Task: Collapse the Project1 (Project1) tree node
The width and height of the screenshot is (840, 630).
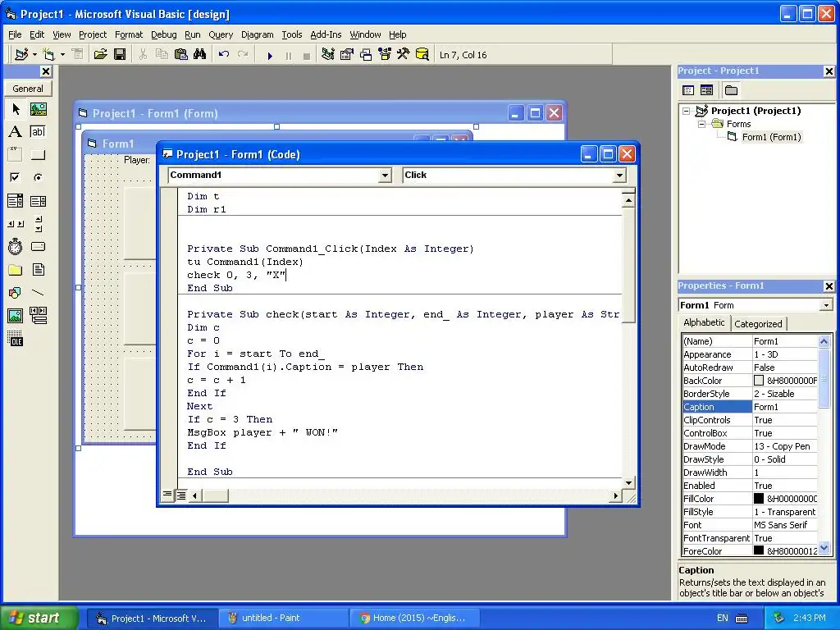Action: pyautogui.click(x=687, y=111)
